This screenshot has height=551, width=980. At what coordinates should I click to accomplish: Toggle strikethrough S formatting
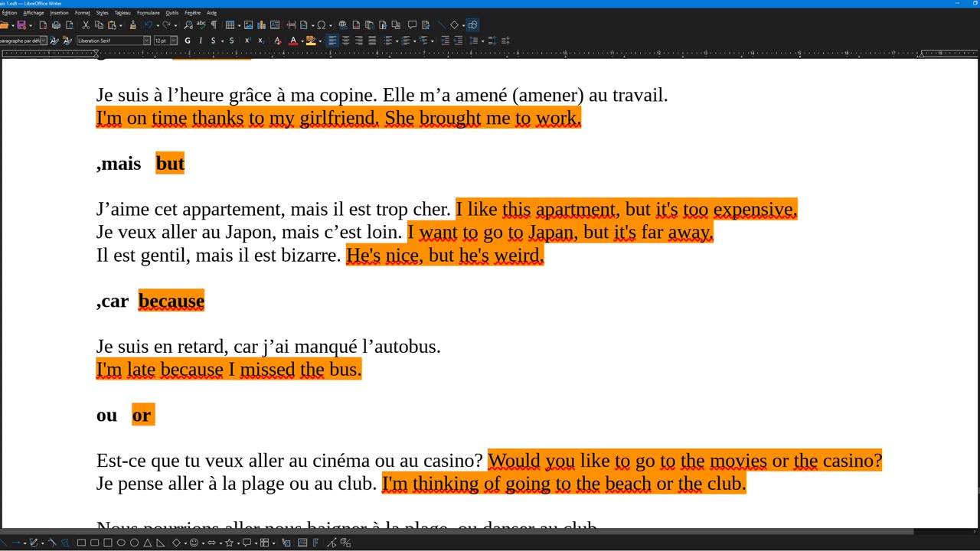[x=231, y=41]
